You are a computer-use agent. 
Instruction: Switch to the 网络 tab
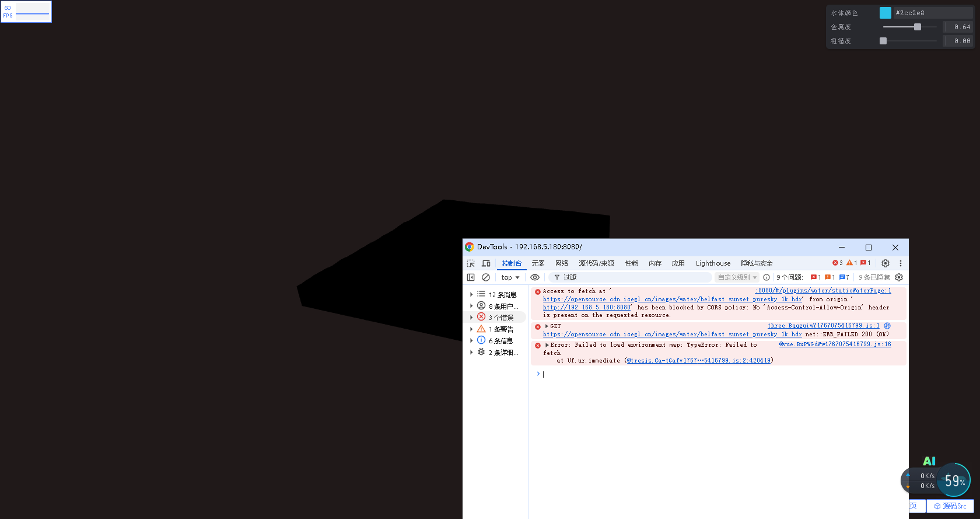(x=562, y=263)
